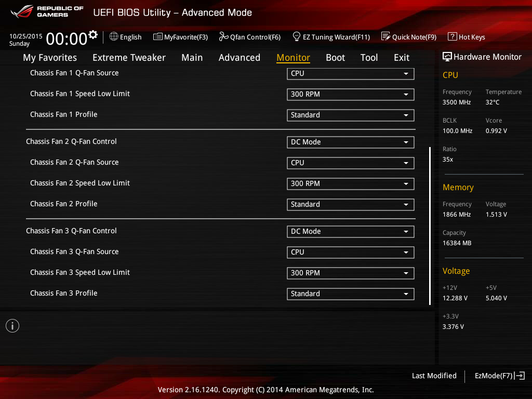Image resolution: width=532 pixels, height=399 pixels.
Task: Click the EZ Tuning Wizard lightbulb icon
Action: 297,36
